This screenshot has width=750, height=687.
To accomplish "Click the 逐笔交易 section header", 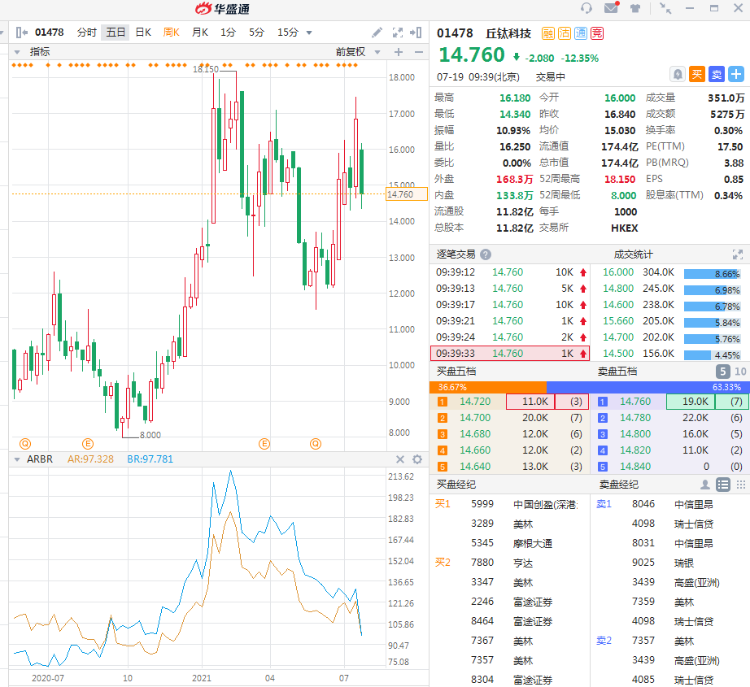I will point(456,255).
